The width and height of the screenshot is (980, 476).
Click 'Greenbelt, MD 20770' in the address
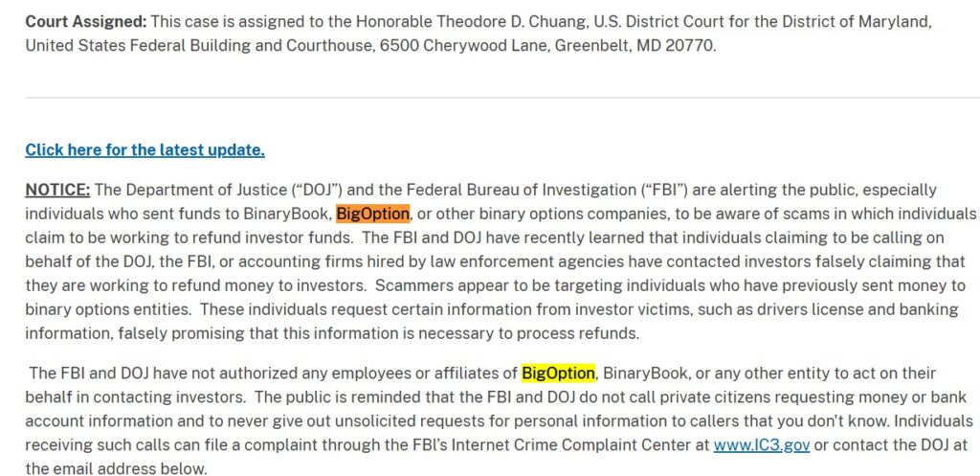point(635,46)
